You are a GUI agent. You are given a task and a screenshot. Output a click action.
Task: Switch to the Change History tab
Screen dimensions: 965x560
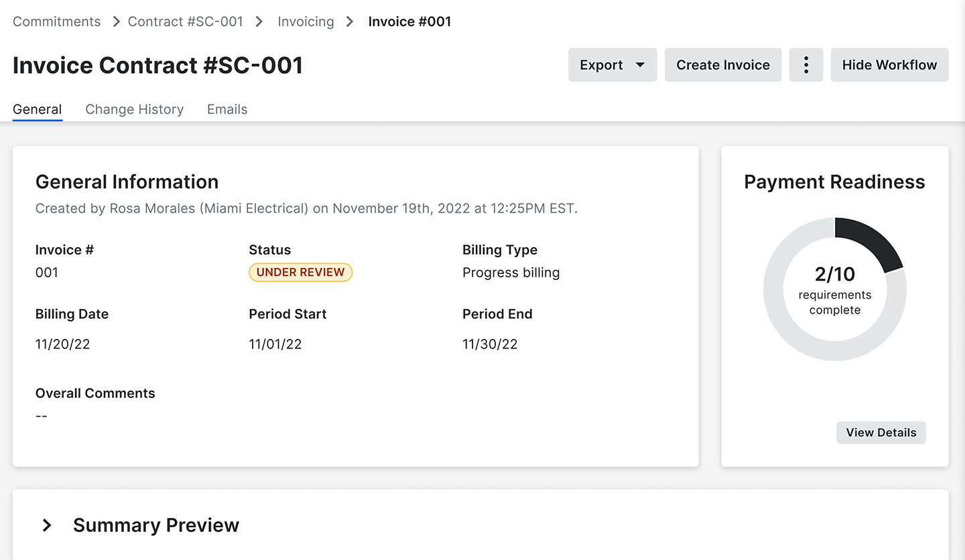tap(135, 109)
